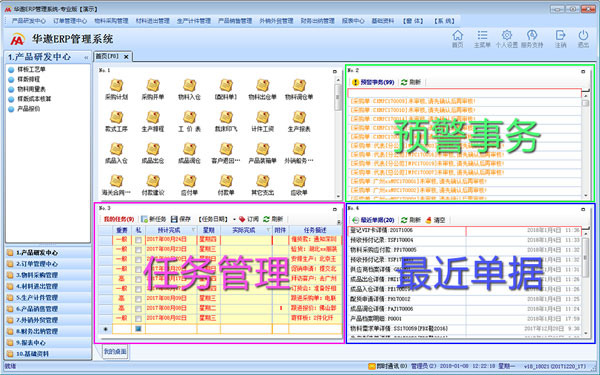
Task: Open the 款式工序 shortcut icon
Action: [x=116, y=121]
